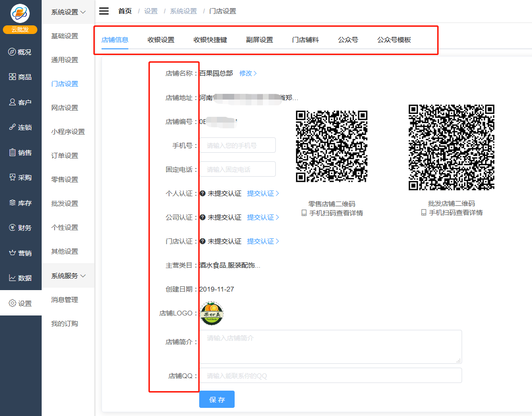The image size is (532, 416).
Task: Focus the 店铺简介 text area
Action: [330, 347]
